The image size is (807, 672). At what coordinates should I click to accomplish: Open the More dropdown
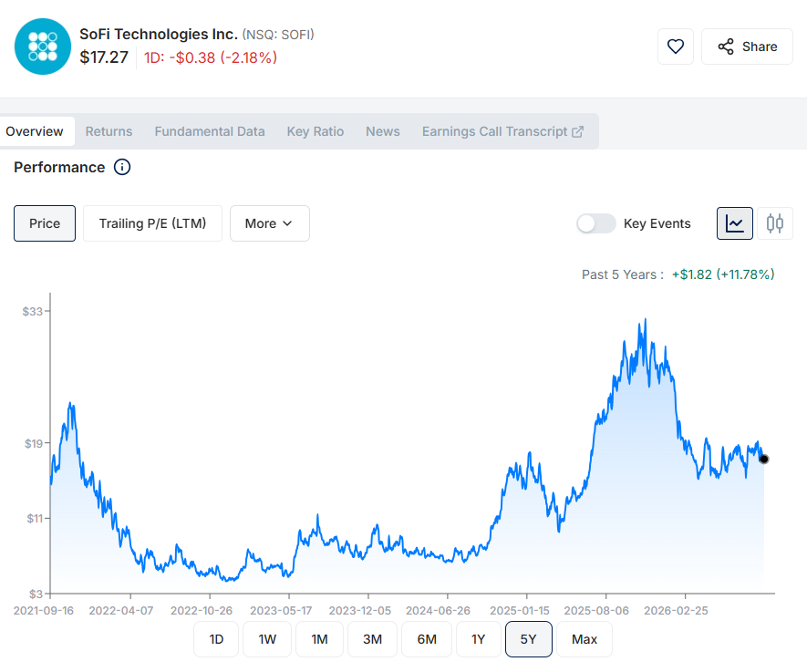click(x=269, y=223)
